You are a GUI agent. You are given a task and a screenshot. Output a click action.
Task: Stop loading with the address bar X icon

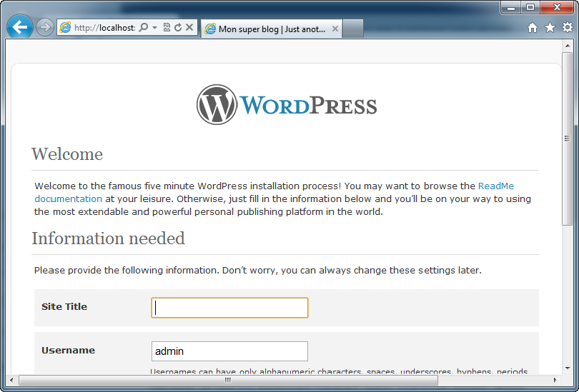point(189,27)
